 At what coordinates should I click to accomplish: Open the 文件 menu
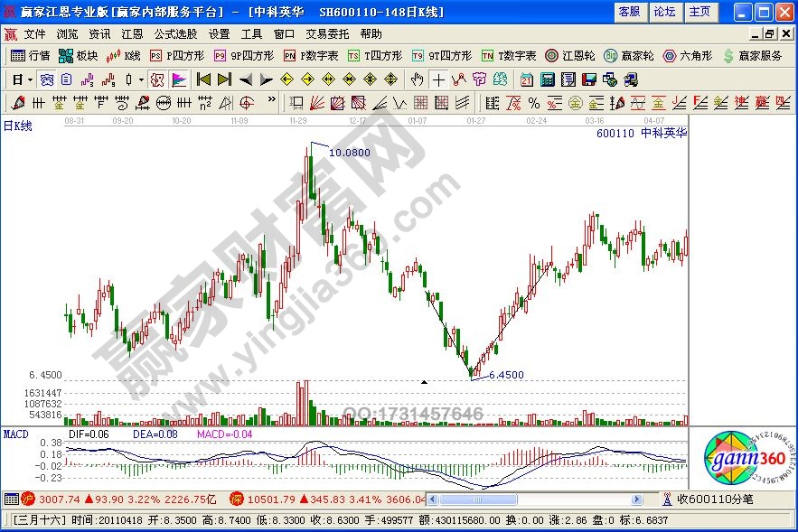pos(34,34)
